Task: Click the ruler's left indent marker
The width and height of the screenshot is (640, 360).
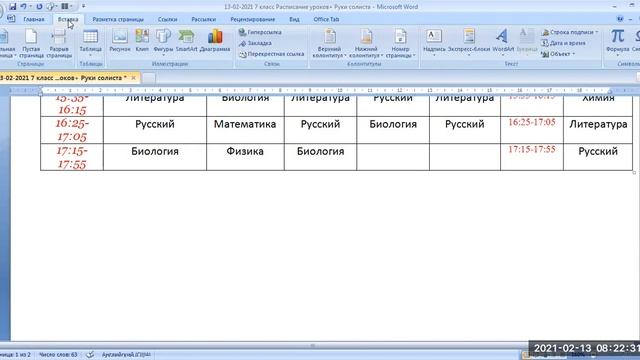Action: click(x=40, y=91)
